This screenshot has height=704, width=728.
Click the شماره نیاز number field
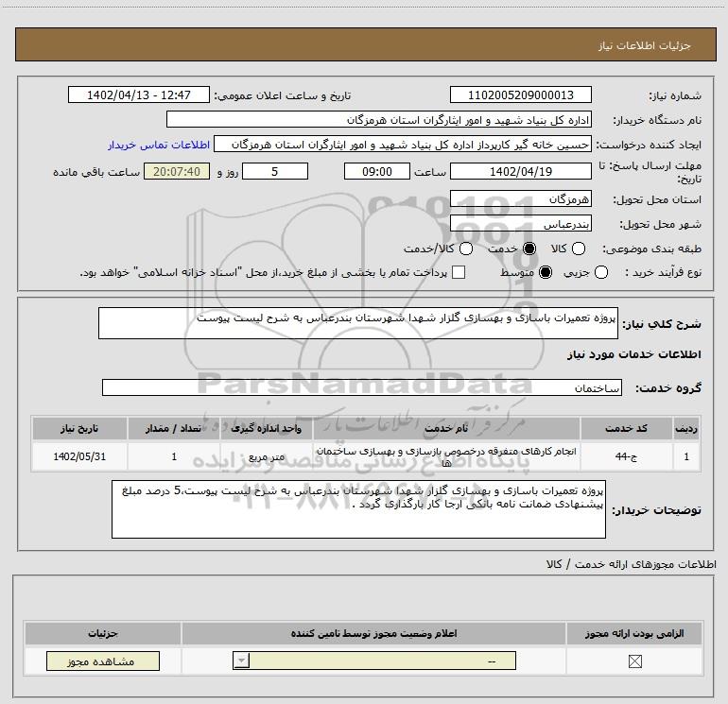pyautogui.click(x=520, y=94)
